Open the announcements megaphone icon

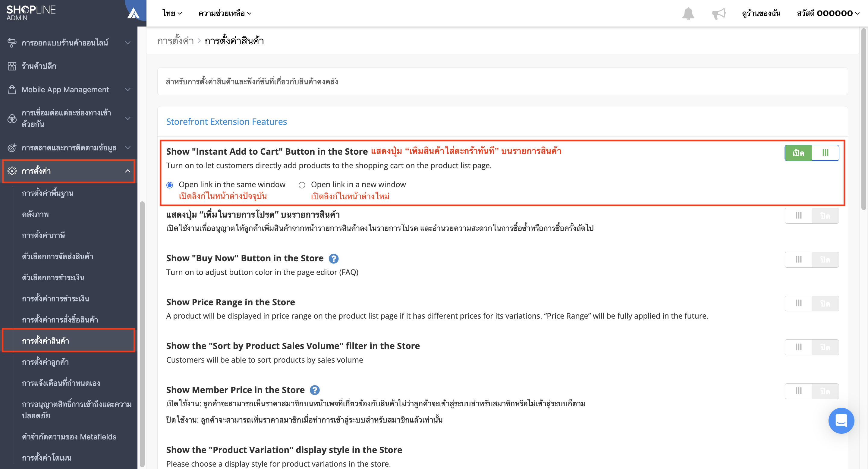719,14
